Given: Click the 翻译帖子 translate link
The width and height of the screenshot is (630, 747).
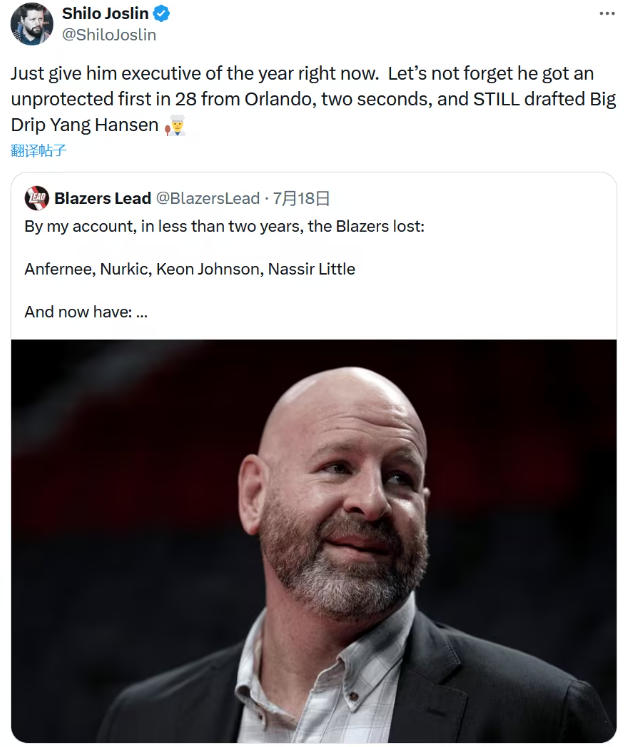Looking at the screenshot, I should [39, 151].
